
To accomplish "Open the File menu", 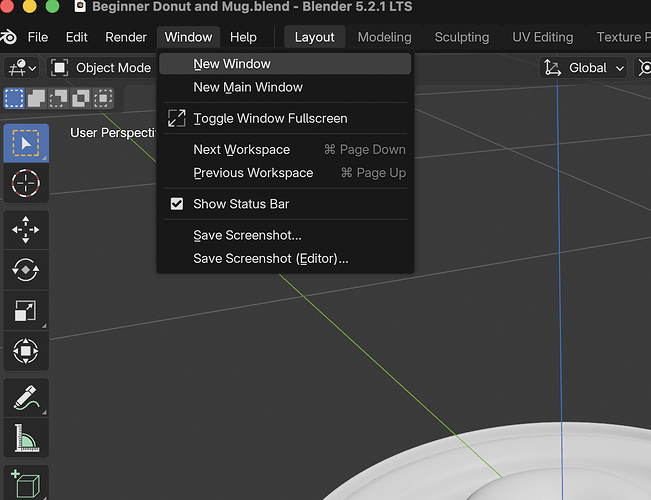I will coord(38,37).
